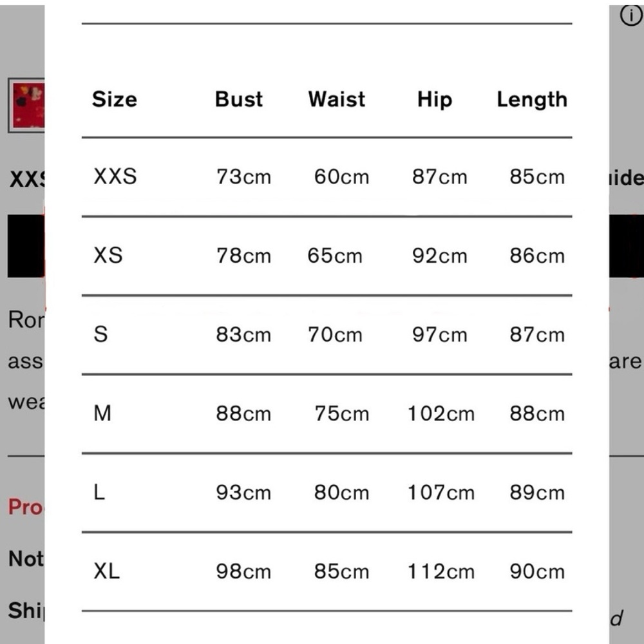This screenshot has width=644, height=644.
Task: Select the XS size row label
Action: pos(108,256)
